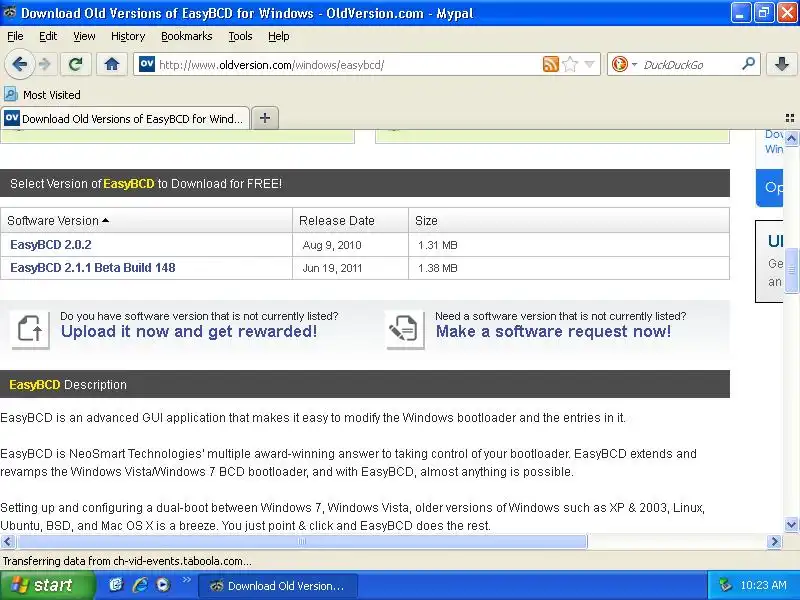Viewport: 800px width, 600px height.
Task: Click the Forward arrow navigation button
Action: 45,65
